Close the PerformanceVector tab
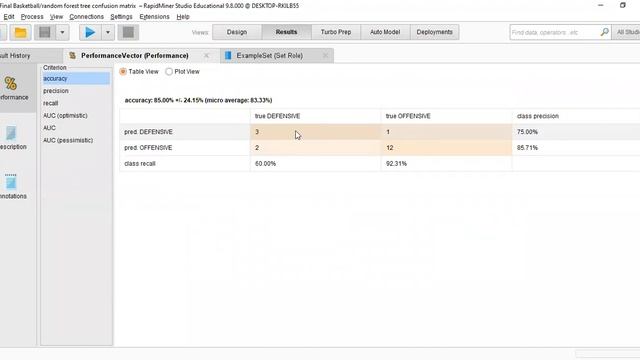The width and height of the screenshot is (640, 360). click(x=207, y=56)
